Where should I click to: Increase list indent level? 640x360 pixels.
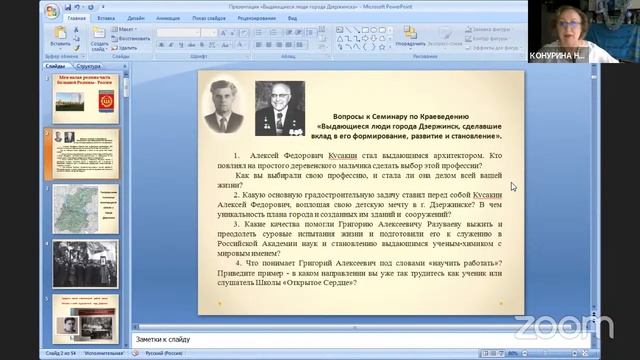299,33
